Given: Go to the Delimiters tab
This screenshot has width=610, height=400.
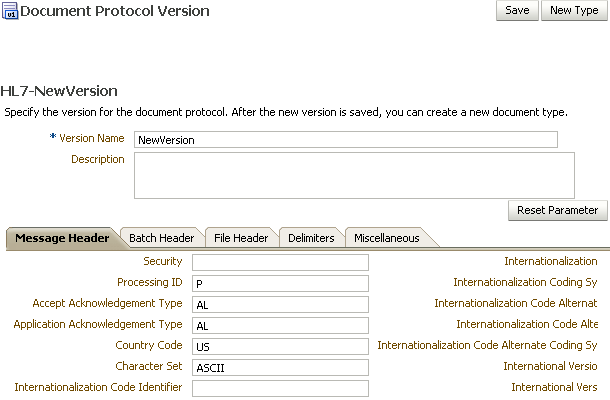Looking at the screenshot, I should 311,238.
